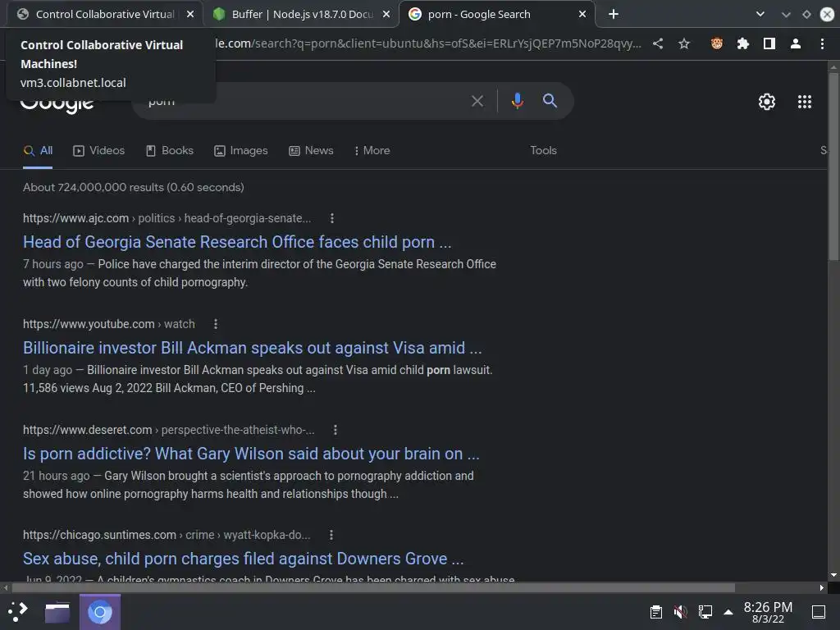Open the Downers Grove suntimes article link
This screenshot has width=840, height=630.
[243, 559]
